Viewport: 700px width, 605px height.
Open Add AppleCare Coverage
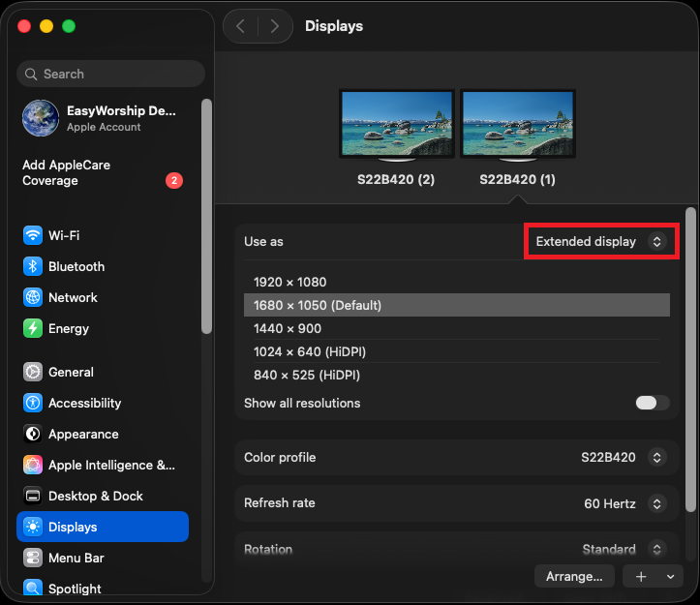103,173
